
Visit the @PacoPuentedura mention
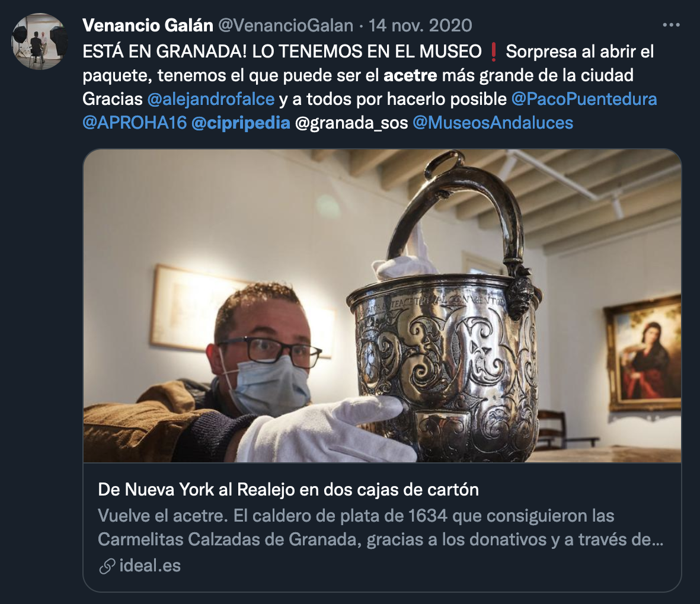584,99
